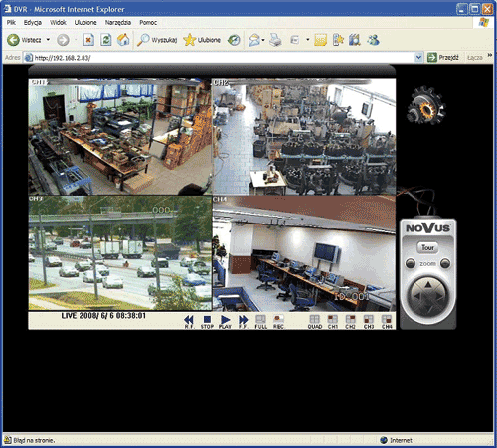Open the History toolbar icon
The image size is (497, 448).
234,40
